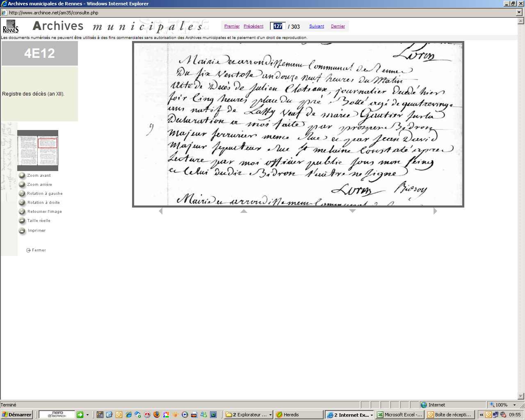Show actual size with Taille réelle

[x=22, y=221]
